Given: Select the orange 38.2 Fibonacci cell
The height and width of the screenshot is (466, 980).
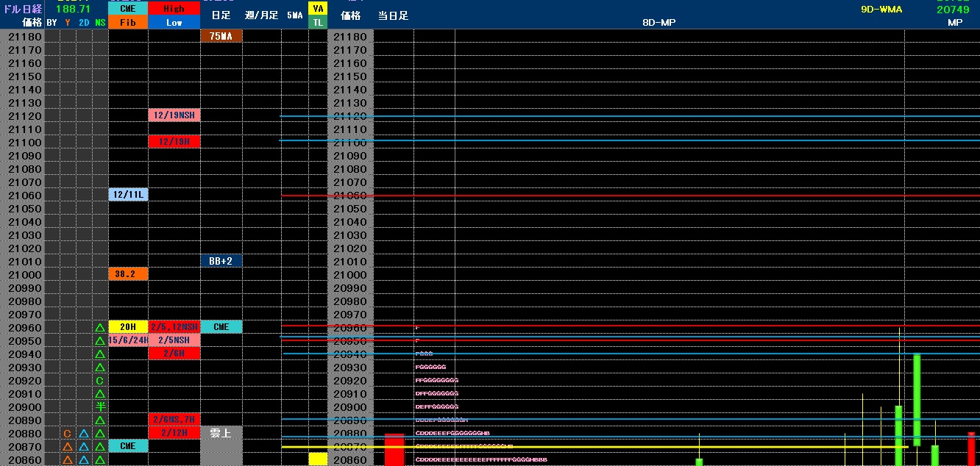Looking at the screenshot, I should click(128, 274).
